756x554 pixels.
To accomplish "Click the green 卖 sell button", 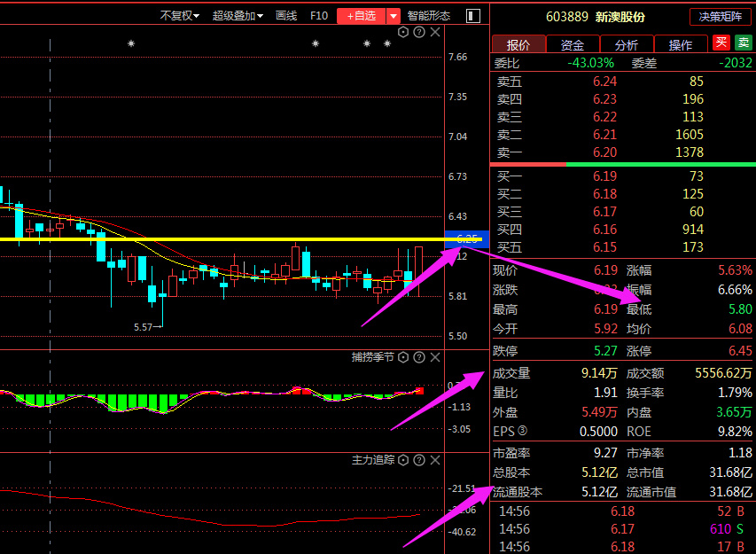I will [x=743, y=43].
